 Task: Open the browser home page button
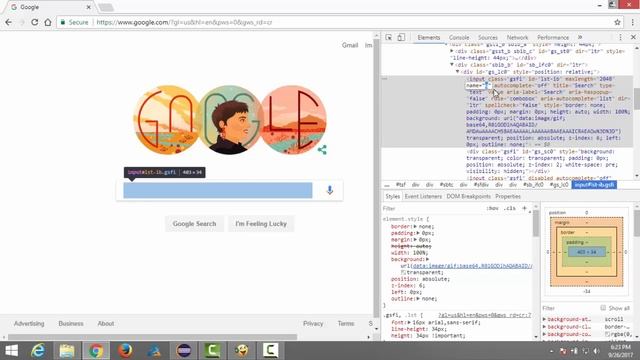point(48,22)
